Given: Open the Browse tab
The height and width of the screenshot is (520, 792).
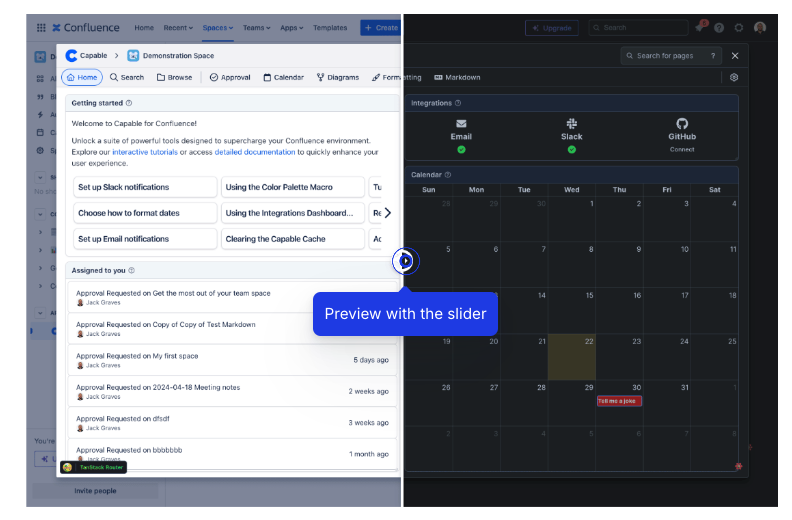Looking at the screenshot, I should (174, 77).
